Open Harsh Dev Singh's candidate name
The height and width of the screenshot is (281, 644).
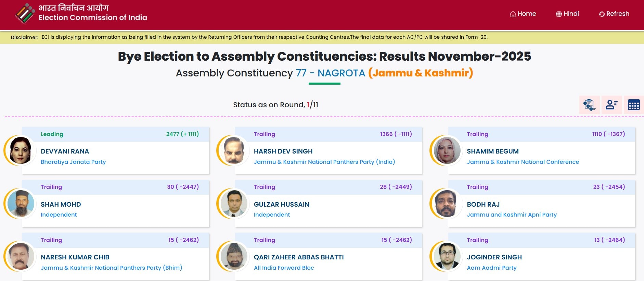point(283,151)
